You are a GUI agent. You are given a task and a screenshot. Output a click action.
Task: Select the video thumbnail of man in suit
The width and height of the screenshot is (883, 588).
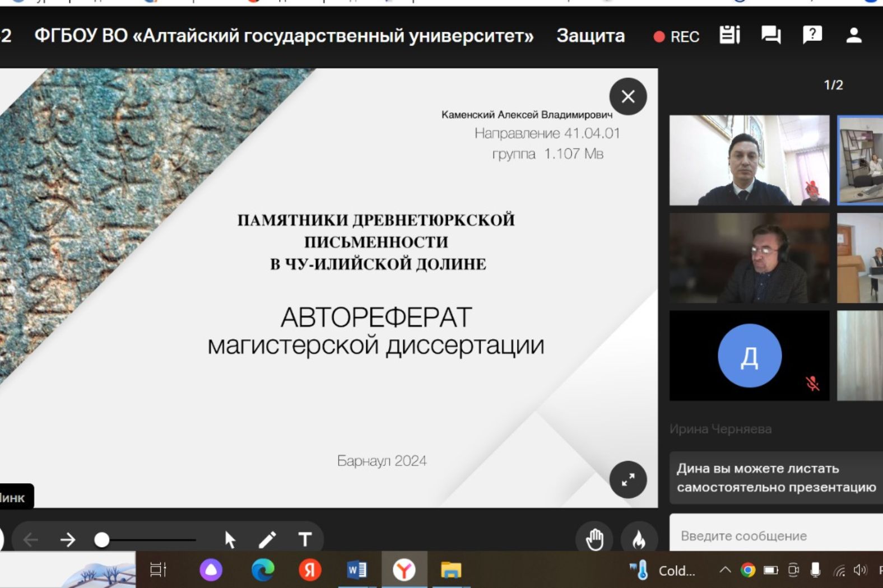pos(749,160)
